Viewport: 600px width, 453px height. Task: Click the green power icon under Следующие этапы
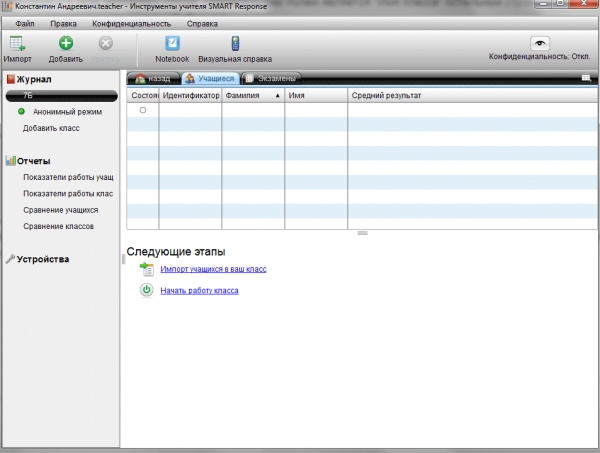pos(146,290)
